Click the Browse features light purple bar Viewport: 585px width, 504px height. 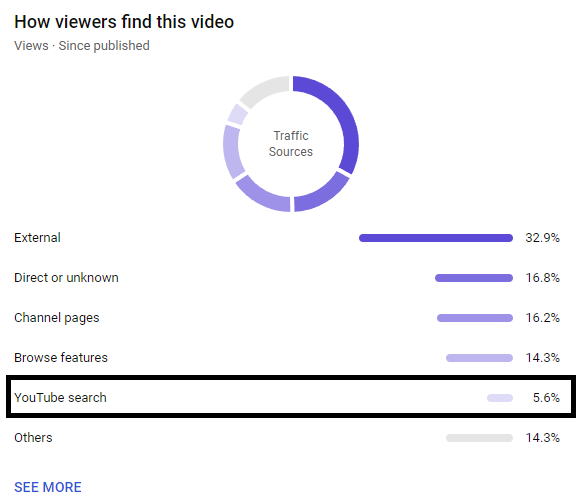(479, 358)
